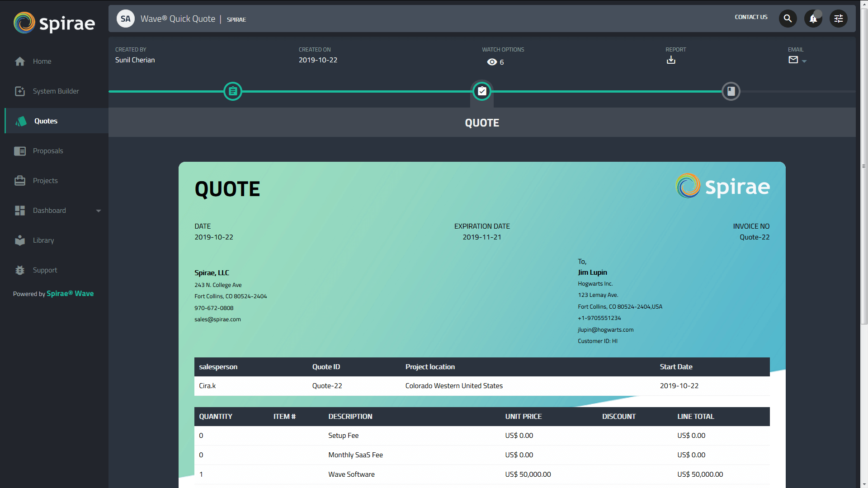
Task: Click salesperson value Cira.k
Action: (208, 386)
